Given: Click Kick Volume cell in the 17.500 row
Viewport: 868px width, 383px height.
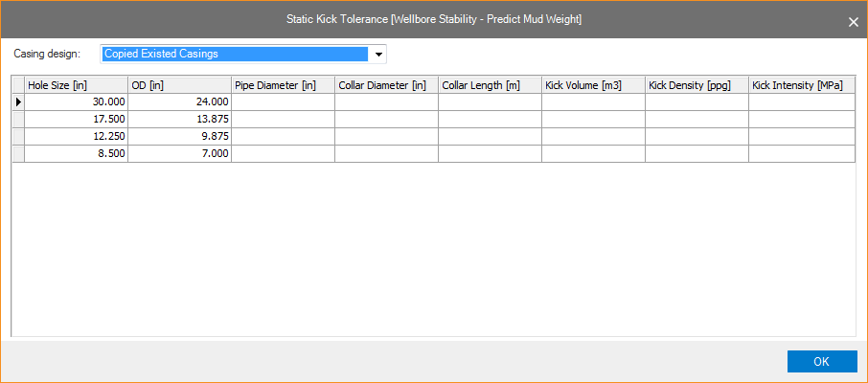Looking at the screenshot, I should click(593, 119).
